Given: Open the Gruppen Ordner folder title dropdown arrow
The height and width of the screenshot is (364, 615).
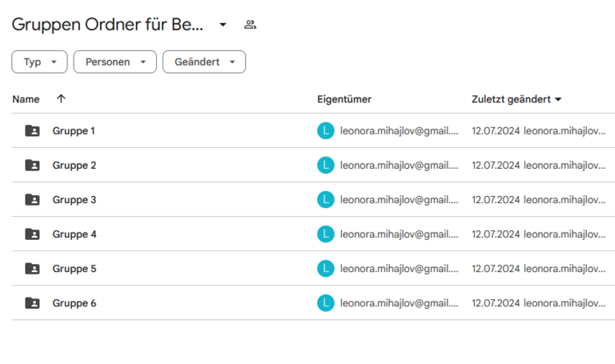Looking at the screenshot, I should point(223,25).
